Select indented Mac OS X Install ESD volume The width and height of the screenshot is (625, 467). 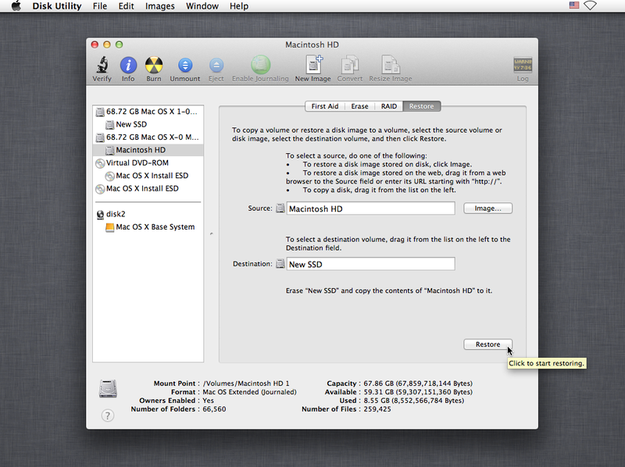148,175
